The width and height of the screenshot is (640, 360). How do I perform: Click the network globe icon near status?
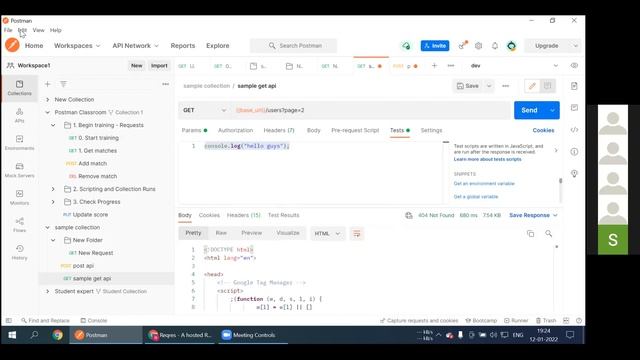(x=409, y=215)
